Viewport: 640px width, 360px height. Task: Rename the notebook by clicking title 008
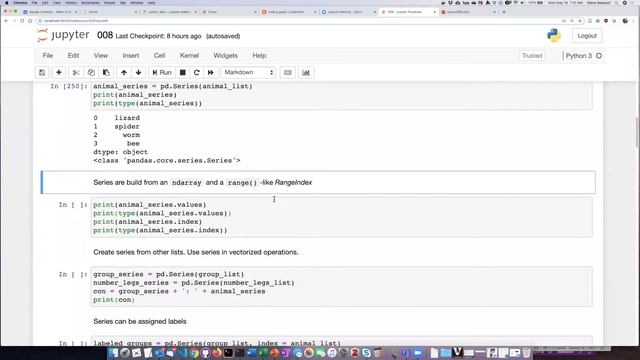tap(105, 36)
